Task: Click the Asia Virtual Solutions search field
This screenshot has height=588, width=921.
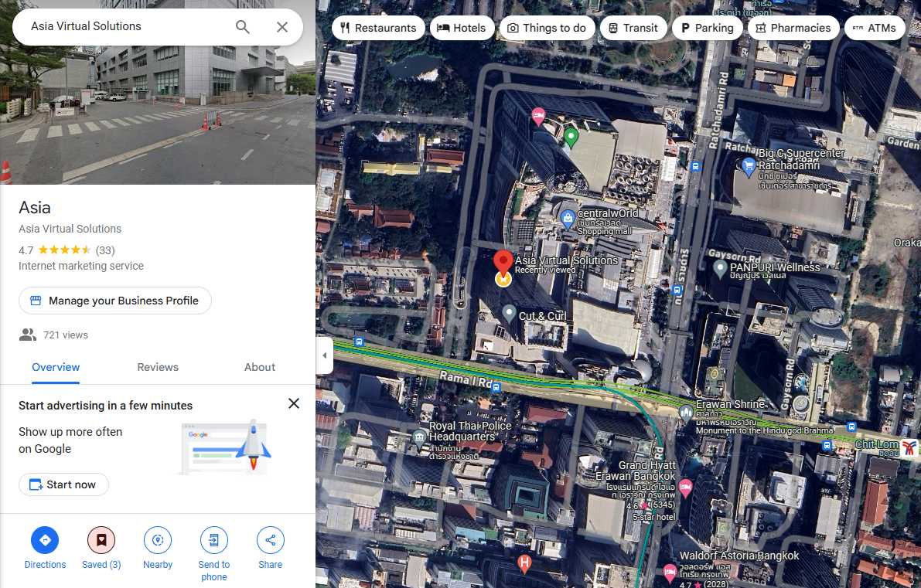Action: pyautogui.click(x=124, y=26)
